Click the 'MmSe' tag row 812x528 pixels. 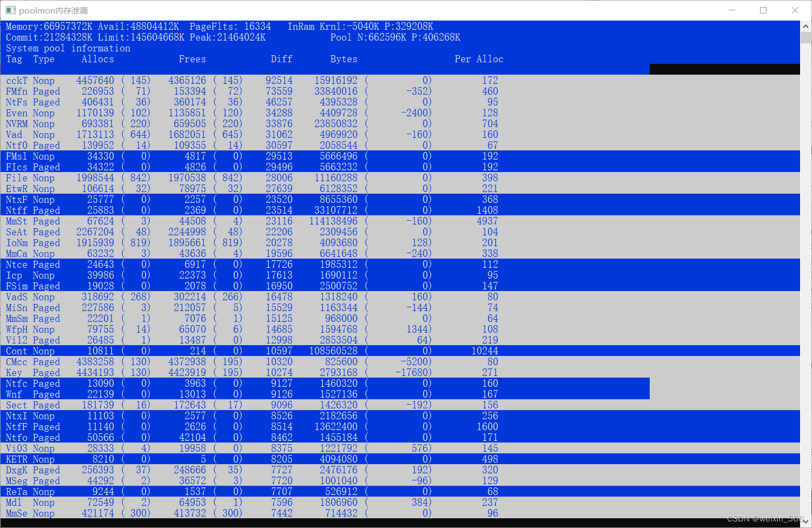tap(400, 513)
